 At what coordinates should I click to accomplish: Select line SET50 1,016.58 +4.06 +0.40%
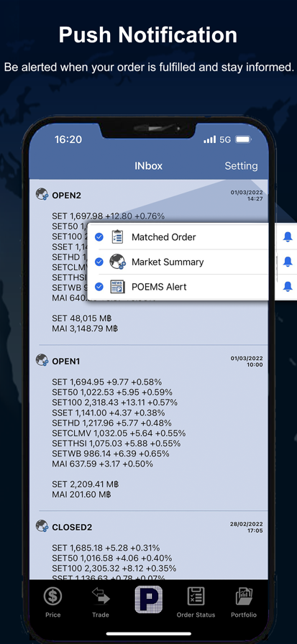111,558
